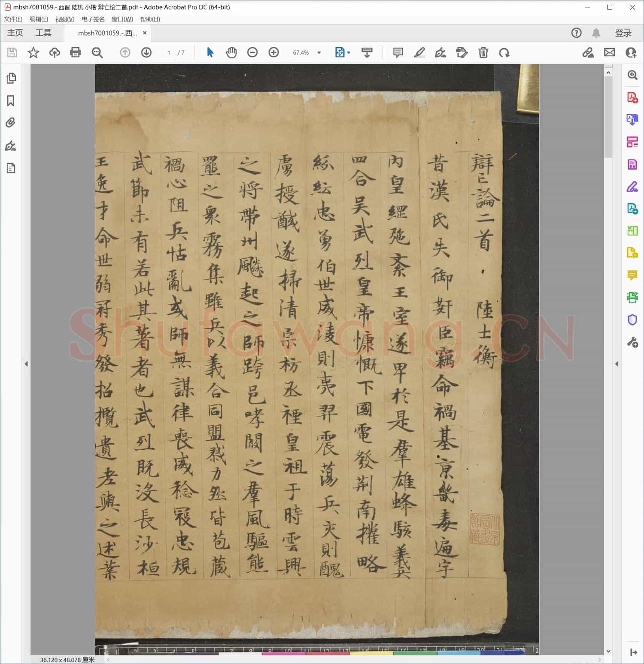The height and width of the screenshot is (664, 644).
Task: Click the Zoom in plus icon
Action: pyautogui.click(x=273, y=52)
